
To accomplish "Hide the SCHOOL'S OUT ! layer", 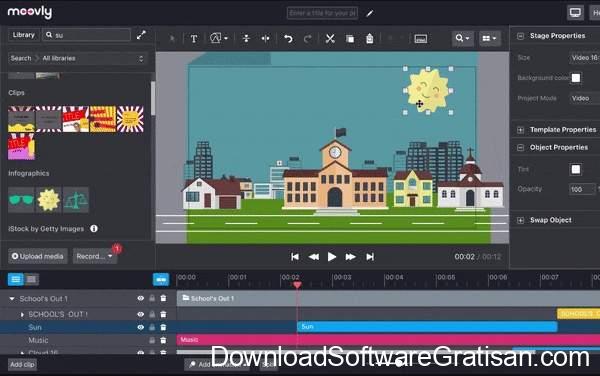I will click(140, 314).
